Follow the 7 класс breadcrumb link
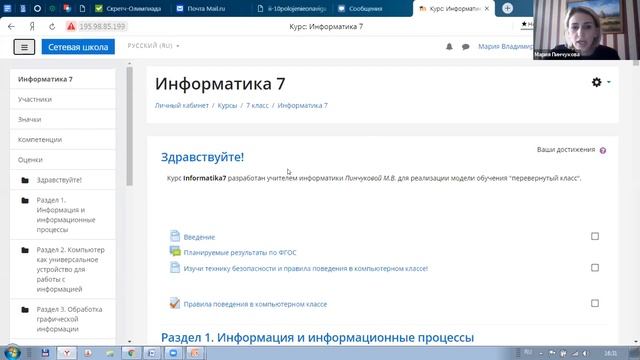The width and height of the screenshot is (640, 360). coord(257,105)
